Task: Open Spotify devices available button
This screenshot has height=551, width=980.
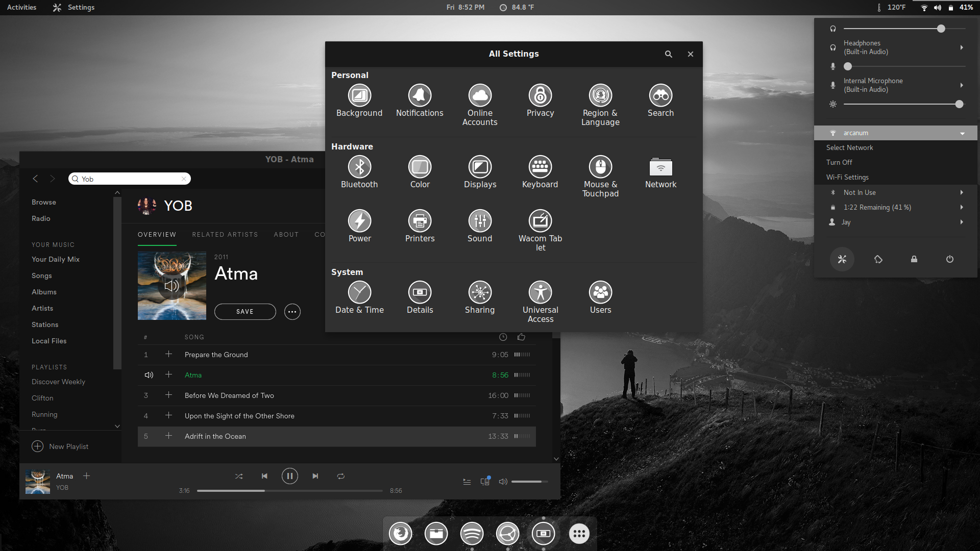Action: (x=485, y=481)
